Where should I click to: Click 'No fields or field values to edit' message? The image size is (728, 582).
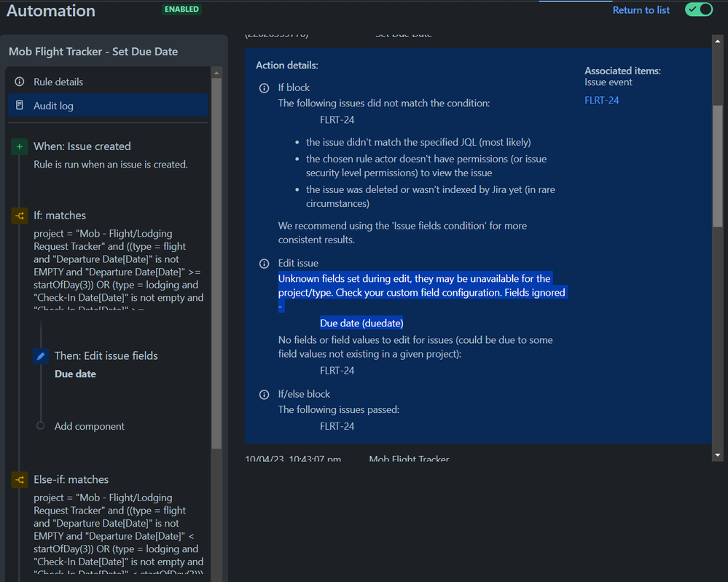click(415, 347)
